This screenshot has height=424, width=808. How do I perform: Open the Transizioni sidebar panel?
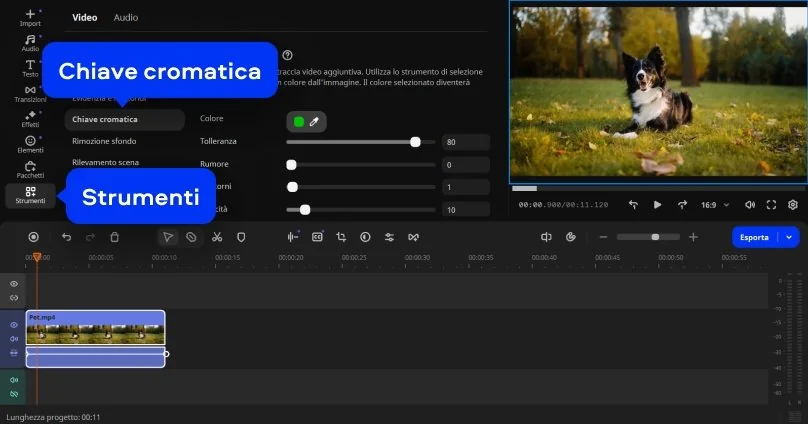point(30,94)
